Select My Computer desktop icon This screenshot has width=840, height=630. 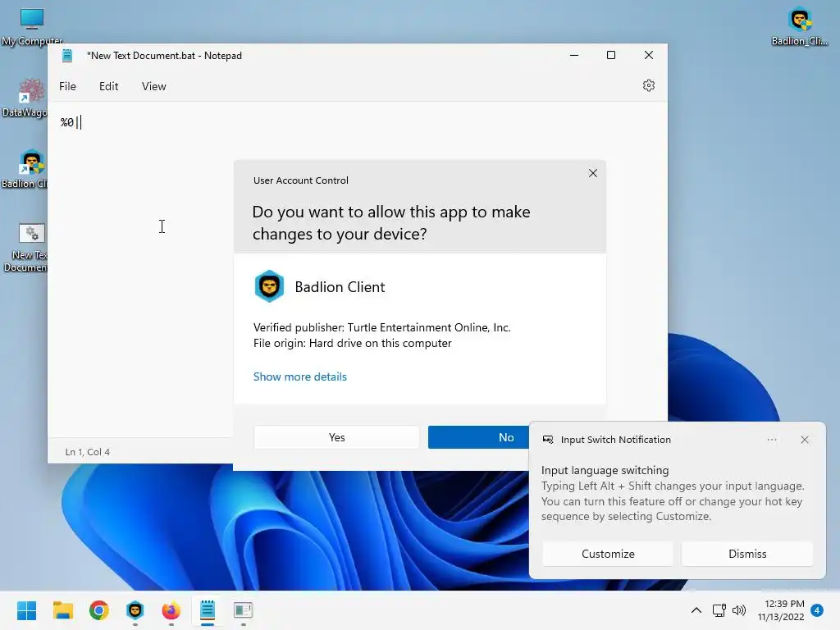tap(32, 27)
